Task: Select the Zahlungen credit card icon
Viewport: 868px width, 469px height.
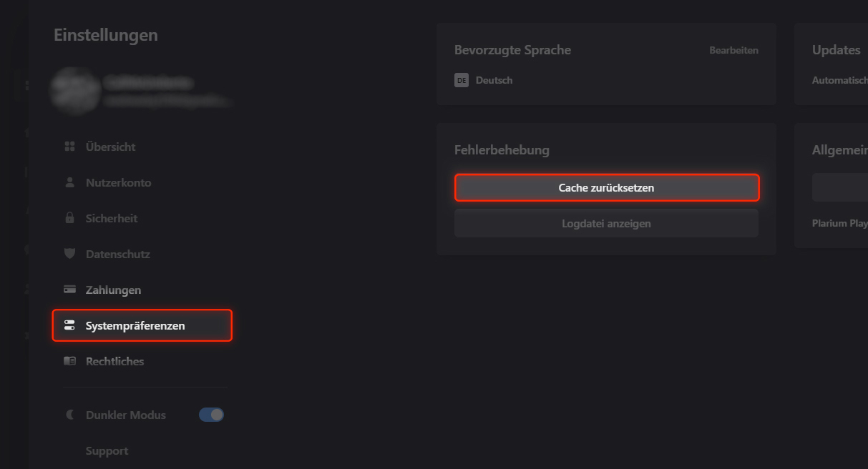Action: coord(69,289)
